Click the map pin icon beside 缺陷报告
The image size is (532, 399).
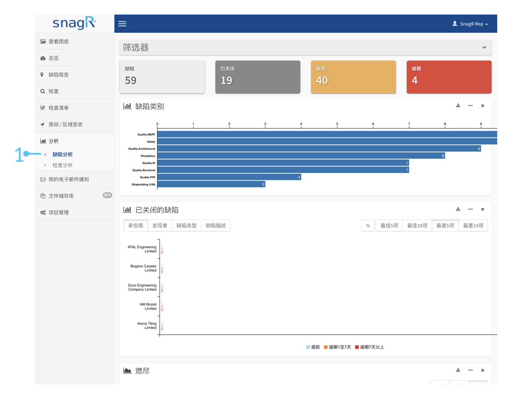42,75
